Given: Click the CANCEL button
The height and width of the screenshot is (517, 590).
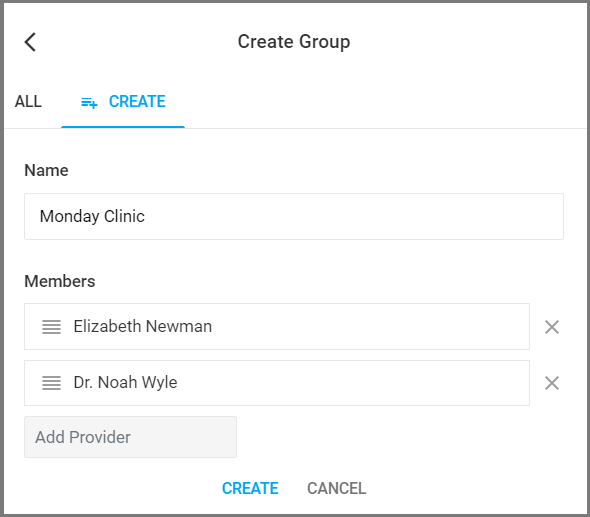Looking at the screenshot, I should [x=336, y=488].
